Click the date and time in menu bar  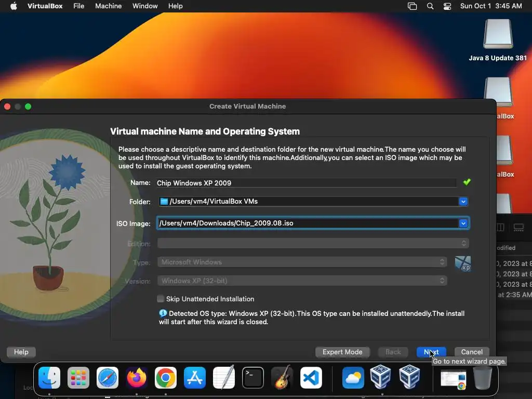point(491,6)
